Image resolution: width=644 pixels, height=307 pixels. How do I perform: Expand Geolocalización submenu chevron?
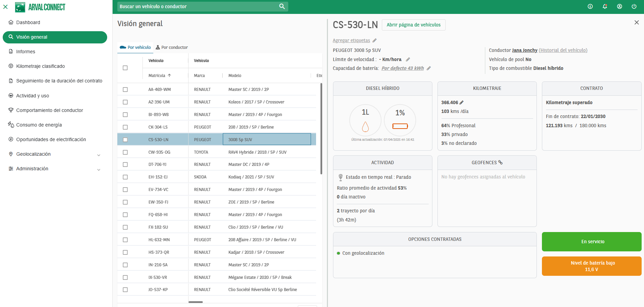99,155
